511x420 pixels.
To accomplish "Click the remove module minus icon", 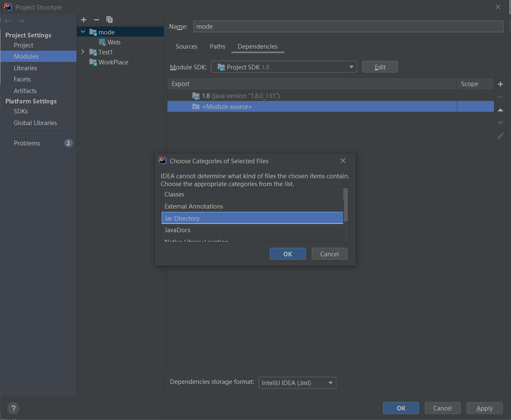I will tap(96, 20).
